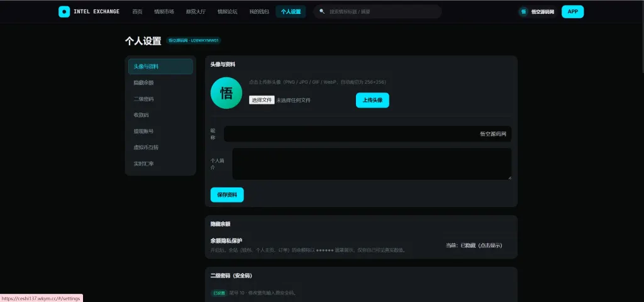644x302 pixels.
Task: Go to 情报市场 in top navigation
Action: tap(164, 11)
